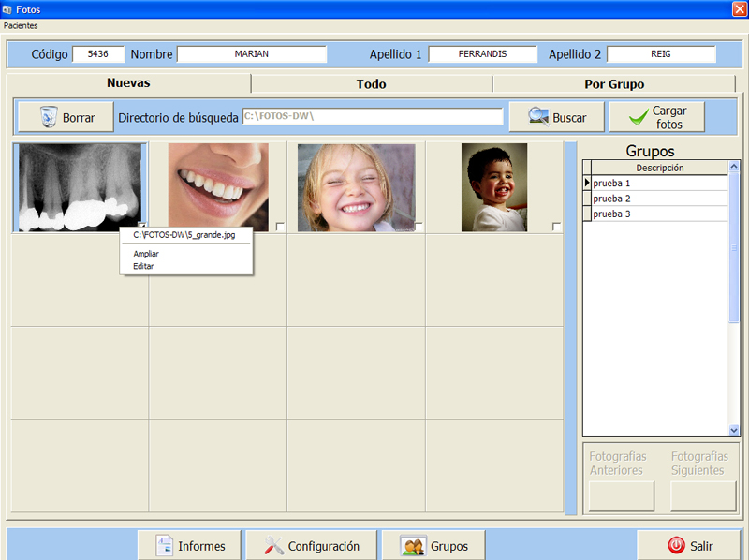Open Configuración via the tools icon
Viewport: 749px width, 560px height.
pos(274,546)
